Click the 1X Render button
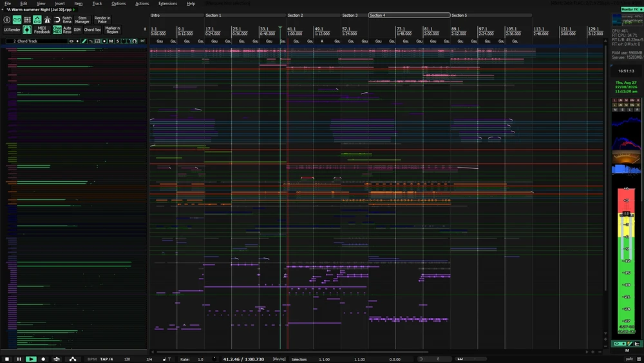644x363 pixels. 12,30
